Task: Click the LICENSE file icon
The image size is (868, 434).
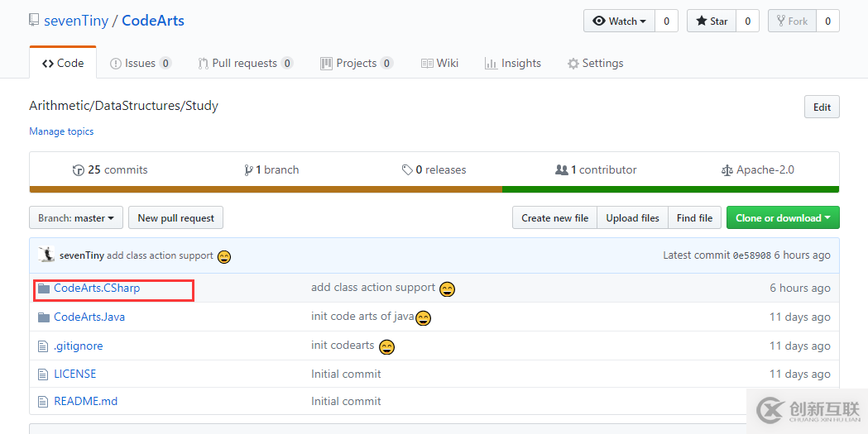Action: pos(43,374)
